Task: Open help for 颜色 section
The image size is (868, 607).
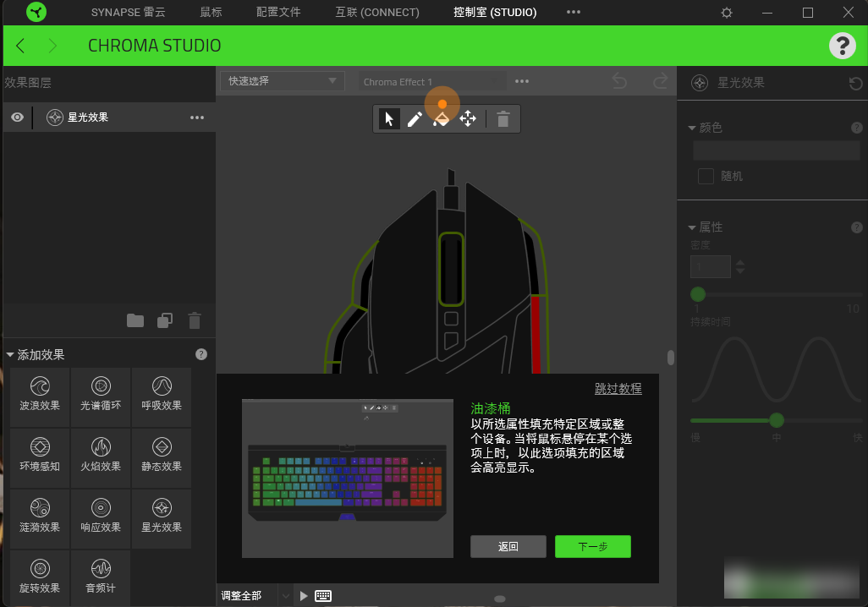Action: click(x=857, y=128)
